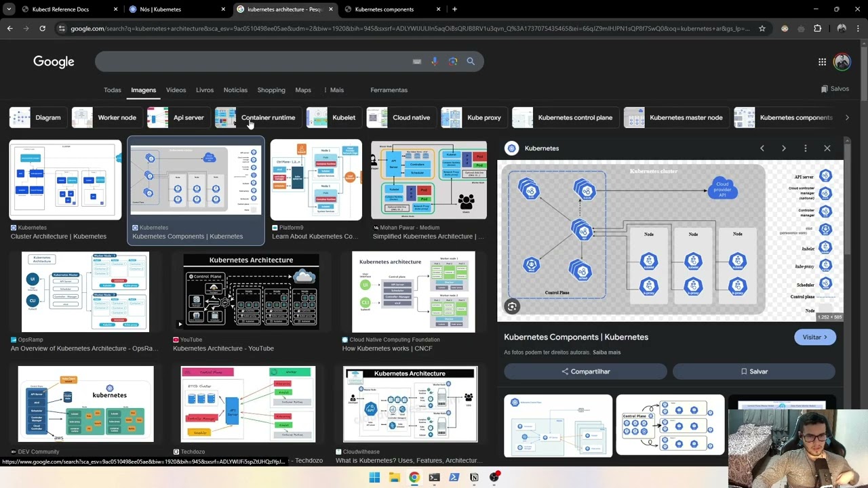Reload the page
Viewport: 868px width, 488px height.
click(42, 28)
